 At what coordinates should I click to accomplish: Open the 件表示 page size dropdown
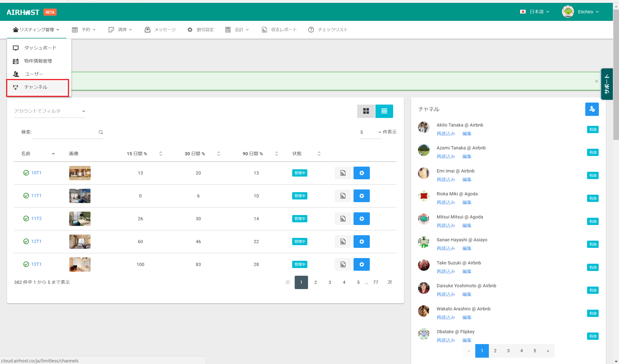(x=371, y=132)
